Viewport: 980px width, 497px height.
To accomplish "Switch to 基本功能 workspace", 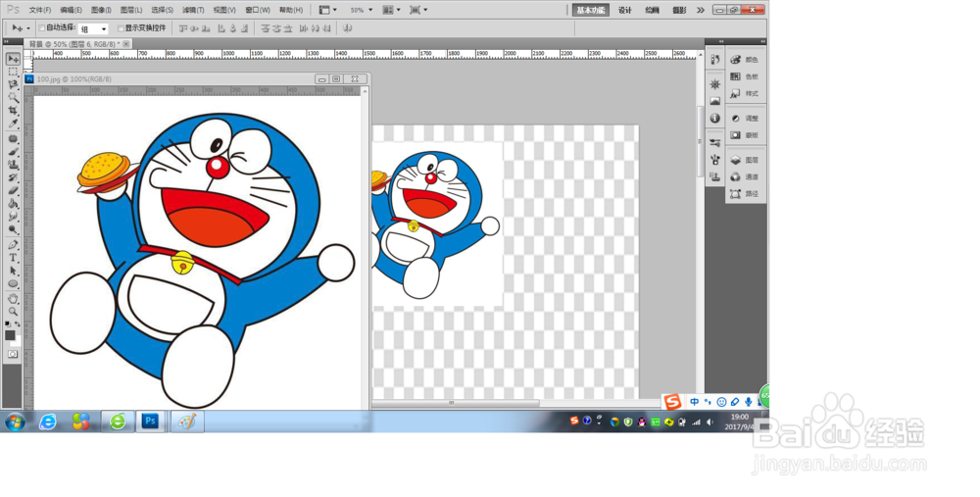I will pyautogui.click(x=591, y=10).
